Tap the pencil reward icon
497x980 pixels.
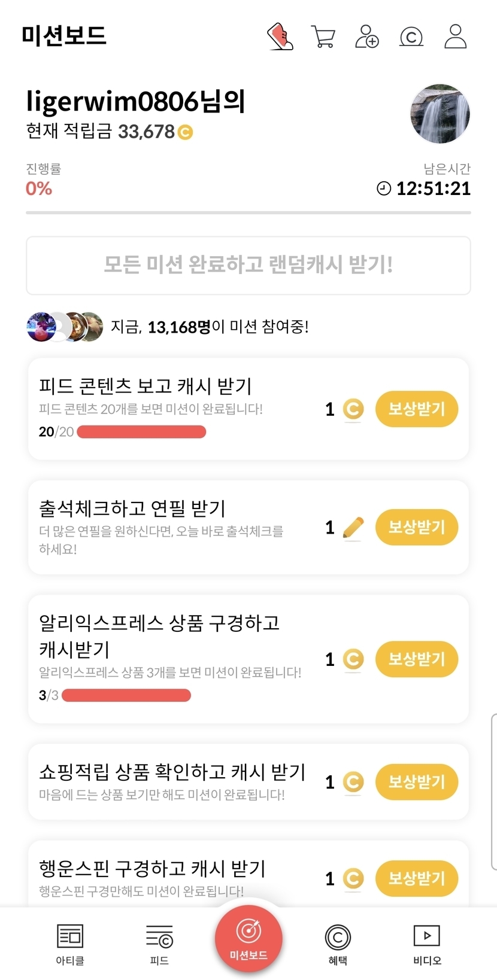(x=353, y=528)
